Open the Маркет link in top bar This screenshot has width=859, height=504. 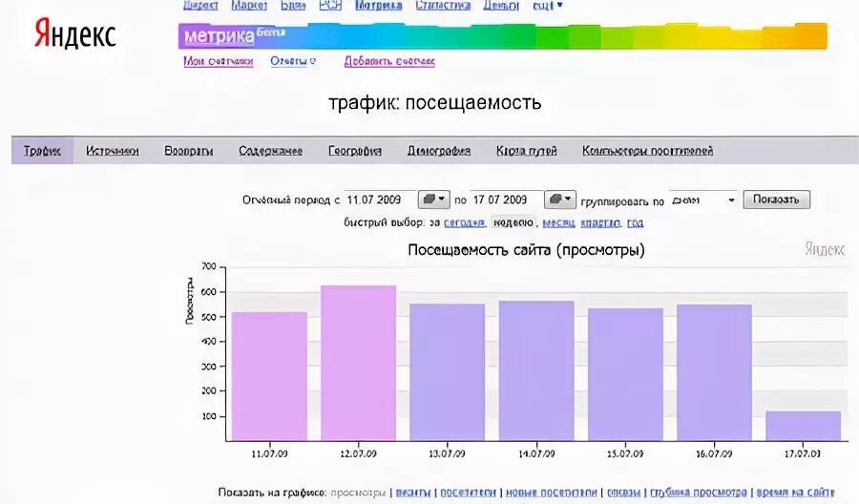(249, 6)
